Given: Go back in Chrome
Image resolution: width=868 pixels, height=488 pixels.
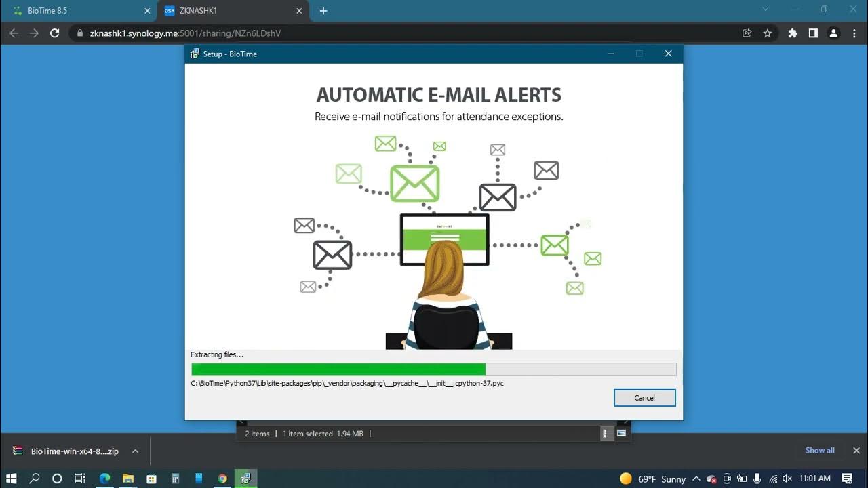Looking at the screenshot, I should pos(14,33).
